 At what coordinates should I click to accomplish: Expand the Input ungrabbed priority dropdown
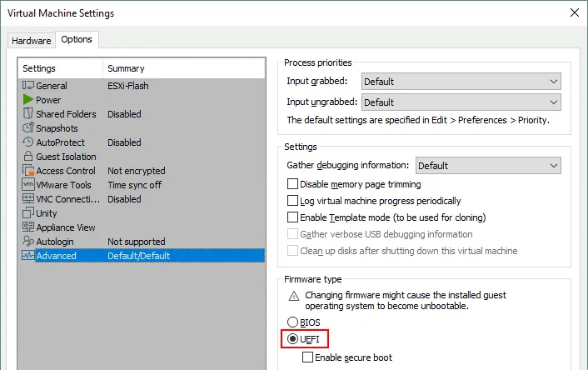tap(461, 102)
